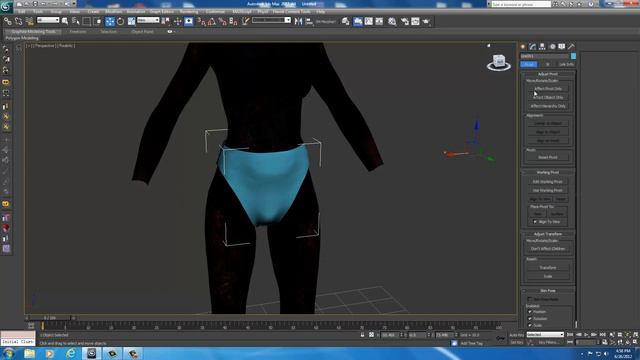Open the Curve Editor
The height and width of the screenshot is (360, 640).
click(x=368, y=21)
